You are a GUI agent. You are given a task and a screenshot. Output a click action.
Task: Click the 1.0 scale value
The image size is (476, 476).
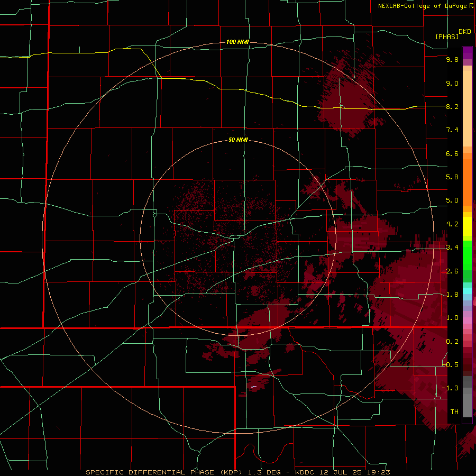pyautogui.click(x=452, y=318)
